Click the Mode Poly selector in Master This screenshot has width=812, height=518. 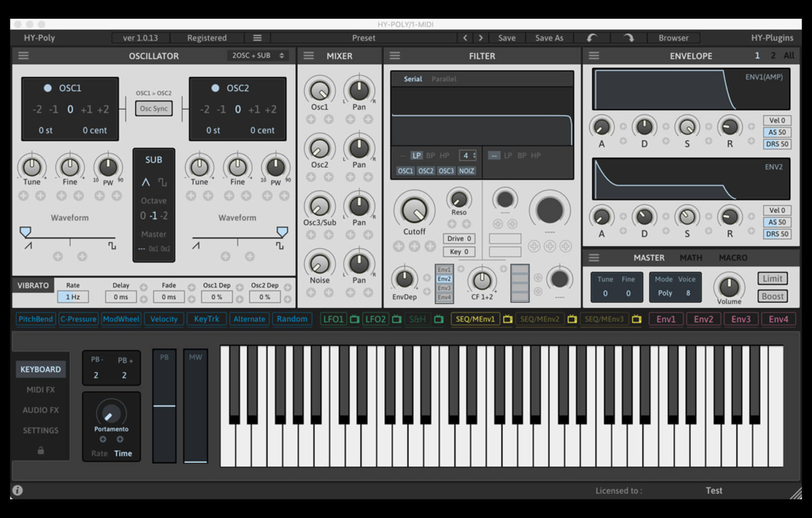pyautogui.click(x=664, y=293)
